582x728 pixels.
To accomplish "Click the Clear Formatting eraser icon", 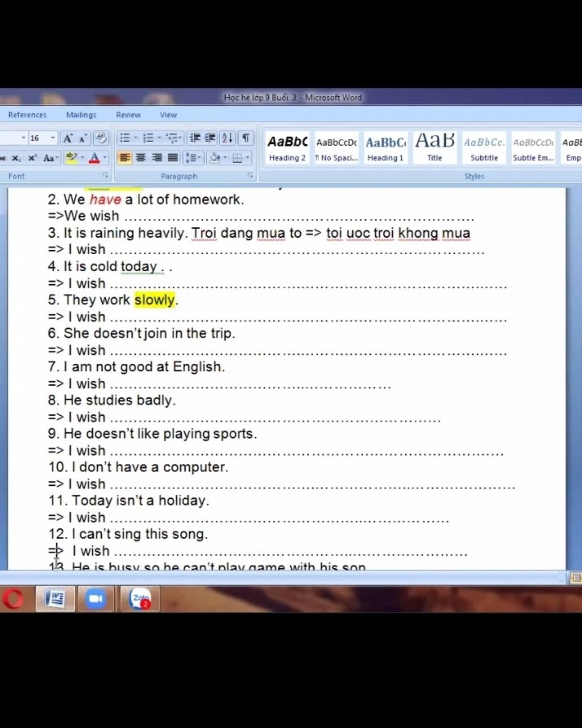I will [101, 138].
